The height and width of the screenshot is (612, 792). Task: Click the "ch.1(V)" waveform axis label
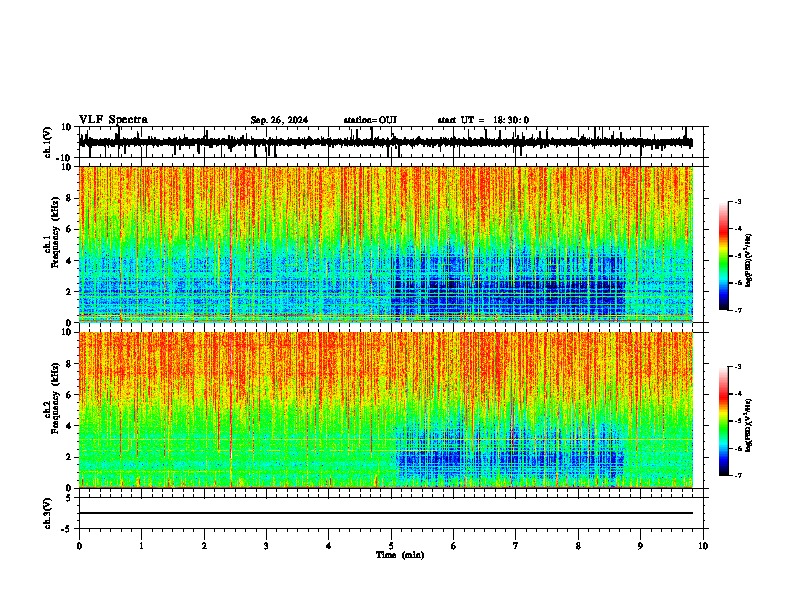[x=48, y=142]
